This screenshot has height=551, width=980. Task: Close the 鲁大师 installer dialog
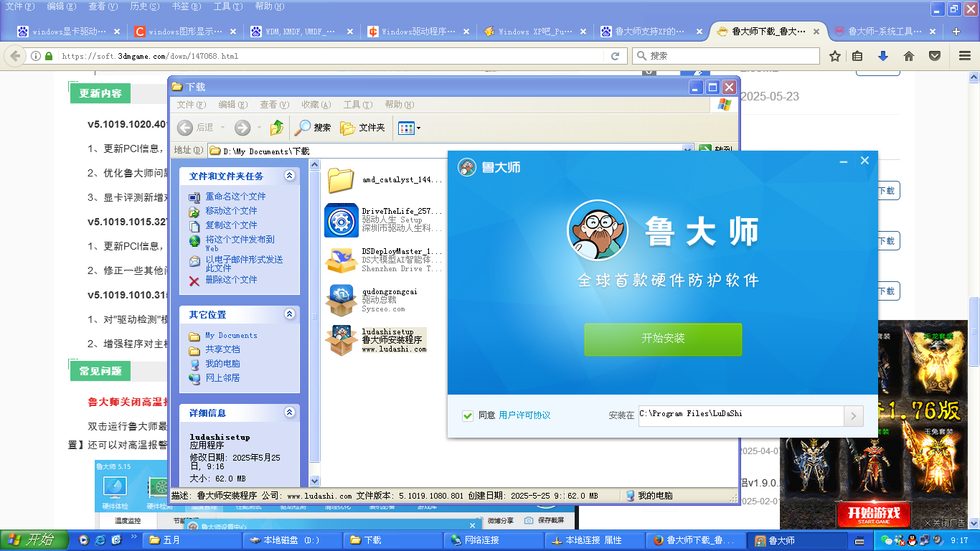click(864, 161)
